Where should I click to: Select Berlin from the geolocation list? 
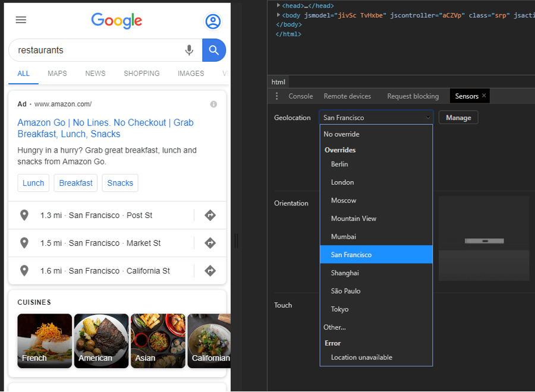point(376,164)
